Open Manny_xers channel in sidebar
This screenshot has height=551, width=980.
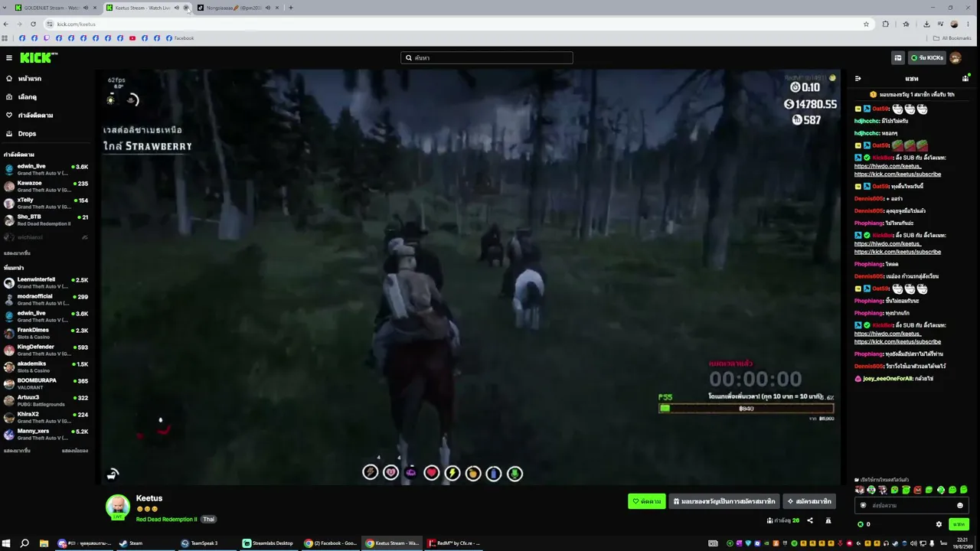point(46,434)
